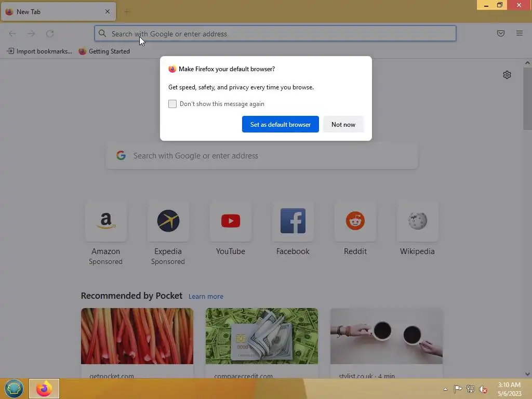
Task: Click the Action Center flag icon
Action: pos(458,389)
